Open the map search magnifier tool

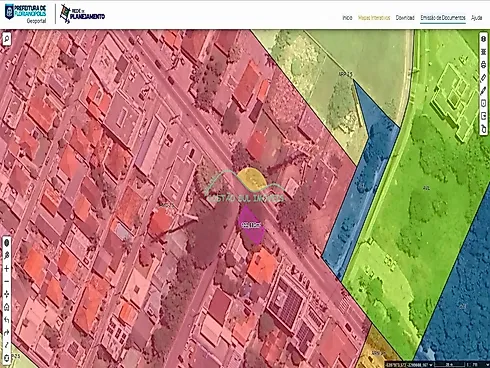(x=6, y=39)
